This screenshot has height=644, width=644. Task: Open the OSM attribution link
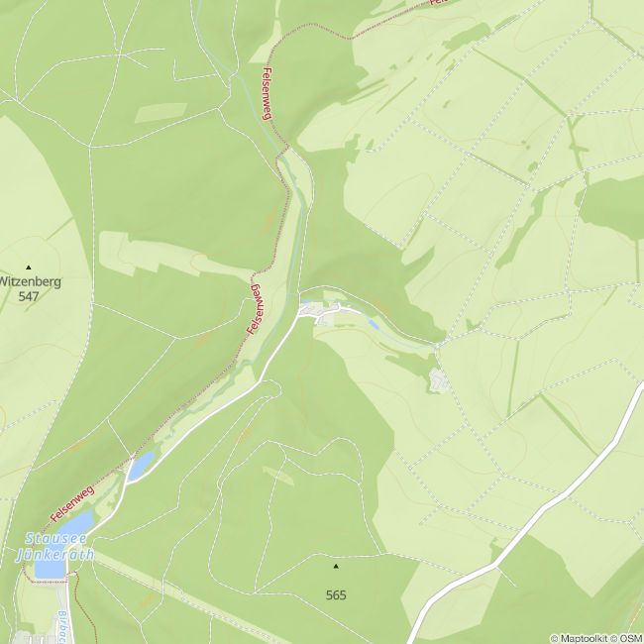click(x=626, y=638)
